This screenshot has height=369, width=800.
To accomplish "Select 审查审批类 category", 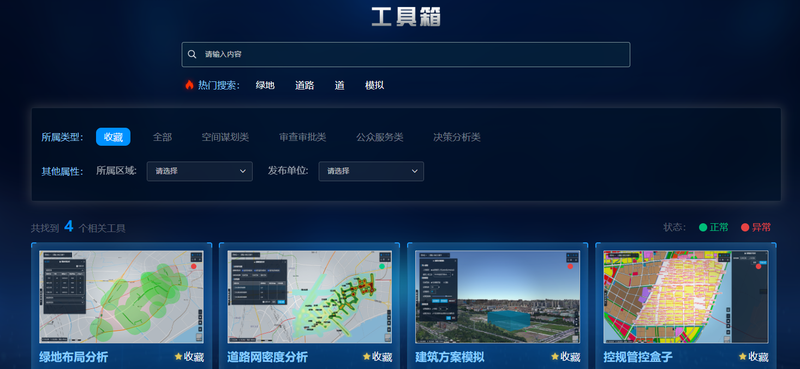I will click(x=303, y=137).
